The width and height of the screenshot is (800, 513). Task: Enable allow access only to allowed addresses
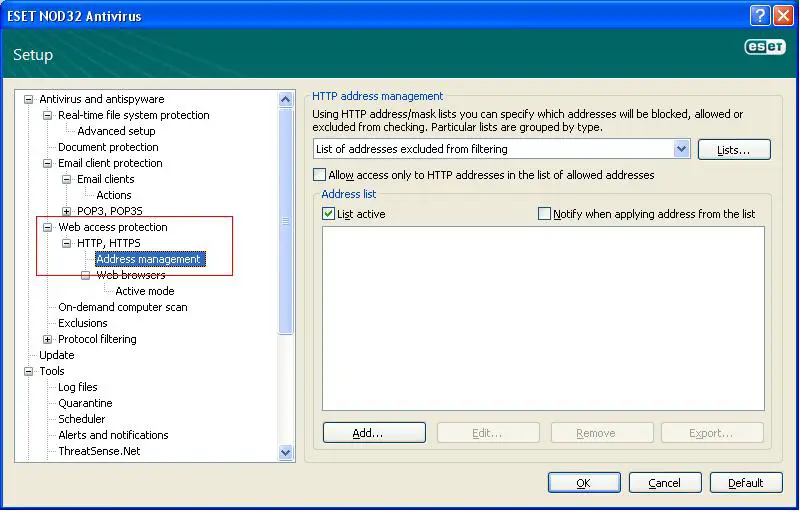point(319,175)
